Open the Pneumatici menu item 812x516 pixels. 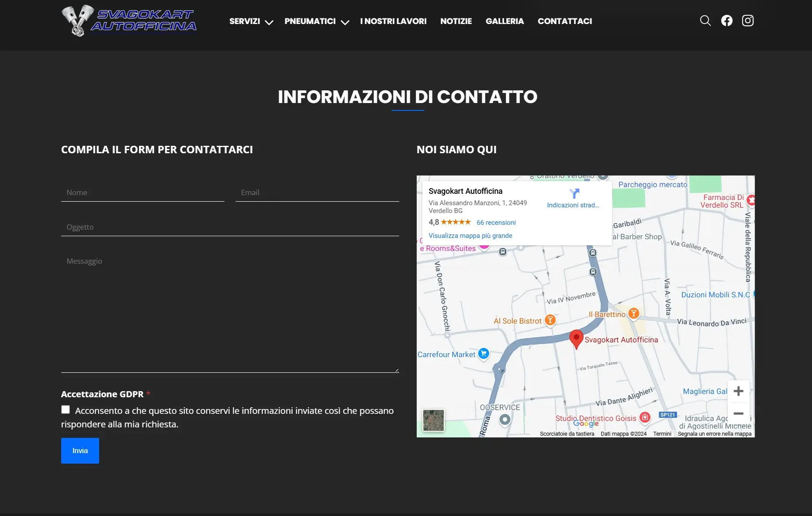[310, 21]
